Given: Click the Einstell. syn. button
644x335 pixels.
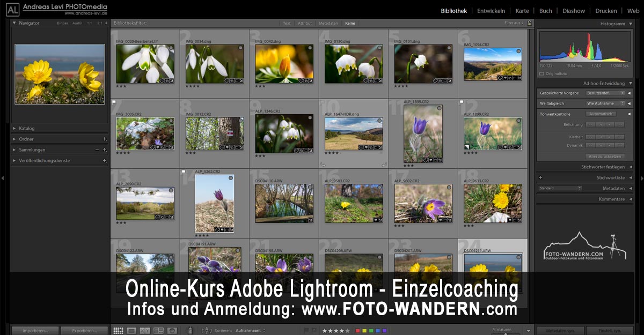Looking at the screenshot, I should [x=610, y=331].
